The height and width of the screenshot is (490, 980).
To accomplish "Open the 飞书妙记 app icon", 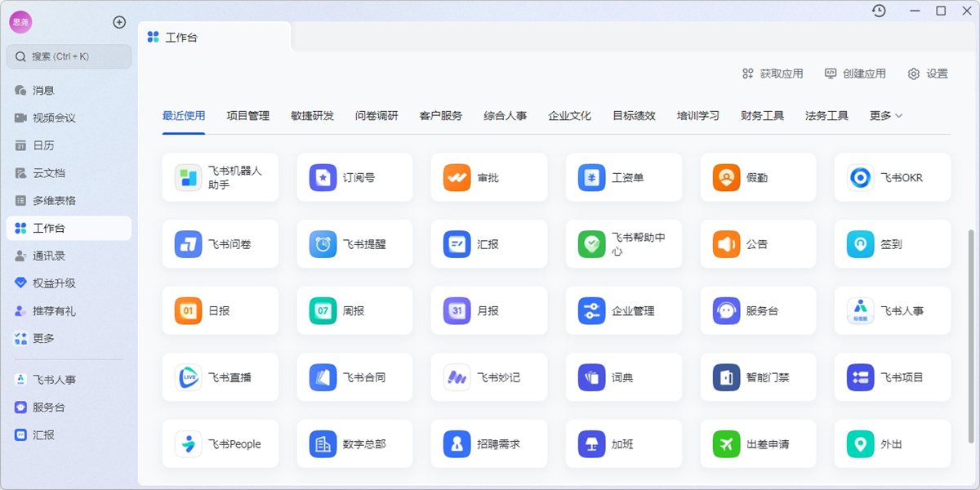I will click(457, 377).
